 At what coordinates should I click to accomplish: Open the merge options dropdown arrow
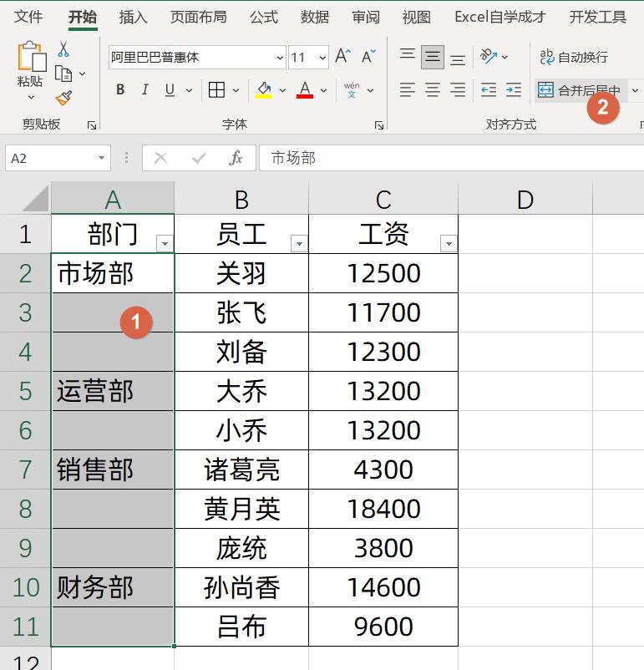(635, 90)
